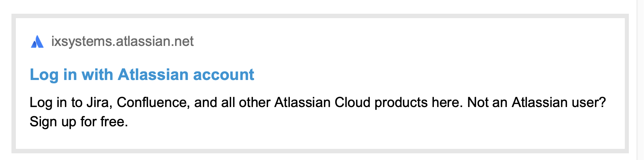Click the ixsystems part of the domain
The image size is (644, 160).
pos(82,41)
